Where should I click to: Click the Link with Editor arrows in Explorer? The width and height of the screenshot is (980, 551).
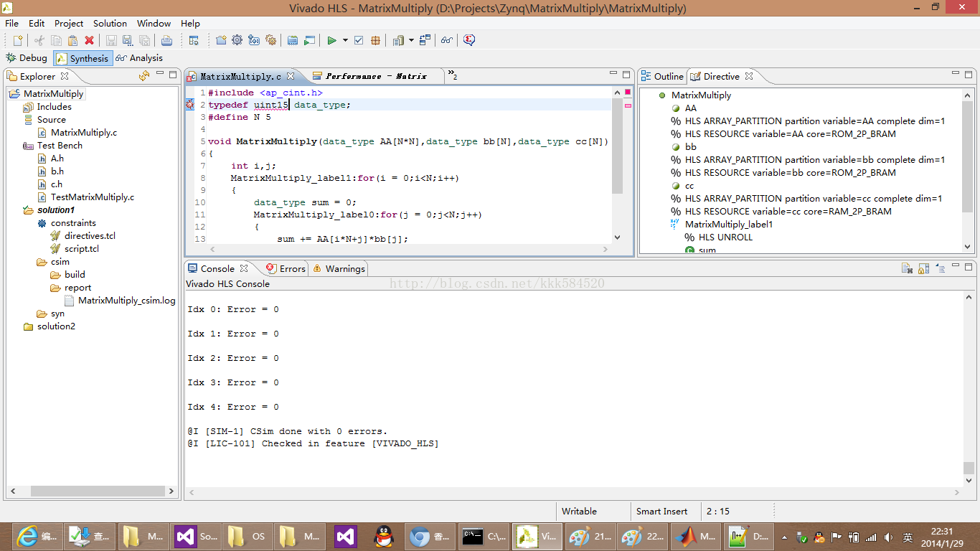(x=143, y=75)
